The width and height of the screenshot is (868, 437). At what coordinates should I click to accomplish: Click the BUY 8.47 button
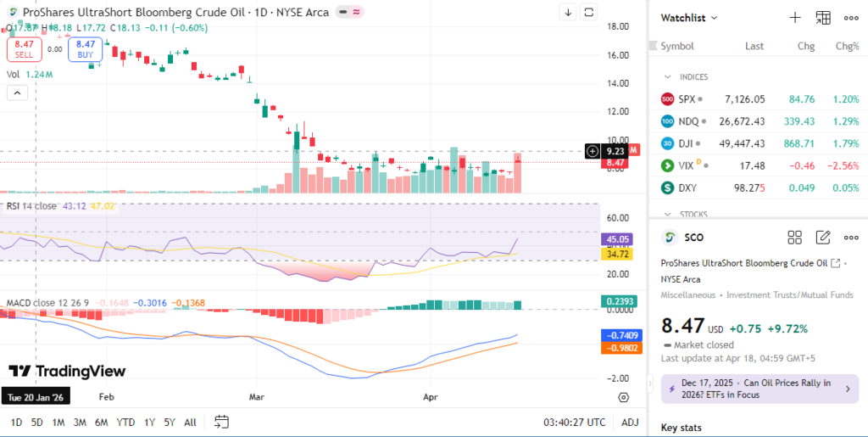click(x=86, y=48)
